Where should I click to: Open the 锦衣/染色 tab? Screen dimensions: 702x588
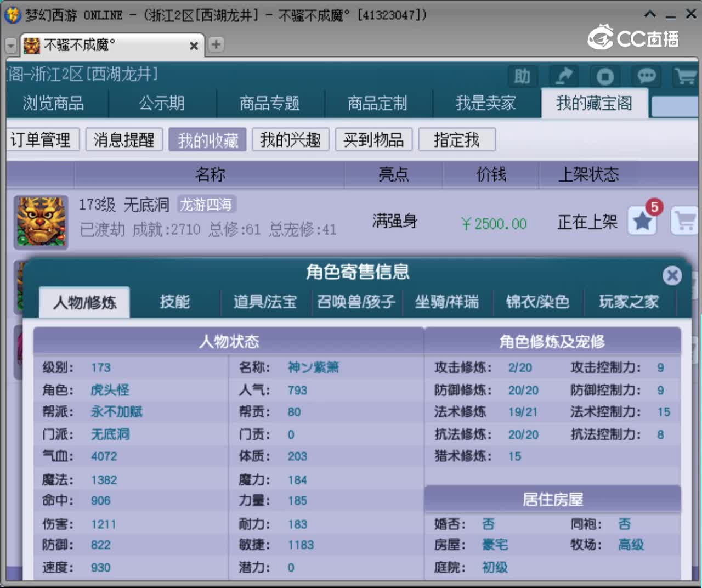tap(538, 302)
